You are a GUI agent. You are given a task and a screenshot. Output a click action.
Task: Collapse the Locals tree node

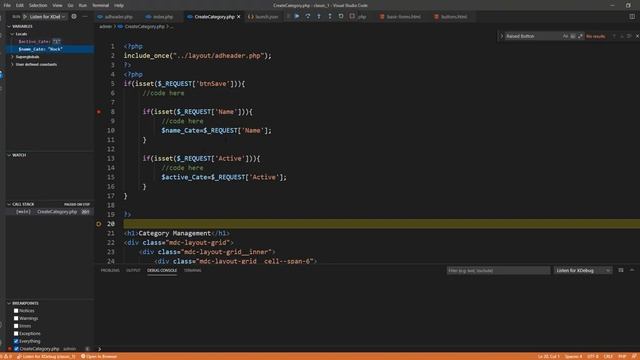(12, 34)
